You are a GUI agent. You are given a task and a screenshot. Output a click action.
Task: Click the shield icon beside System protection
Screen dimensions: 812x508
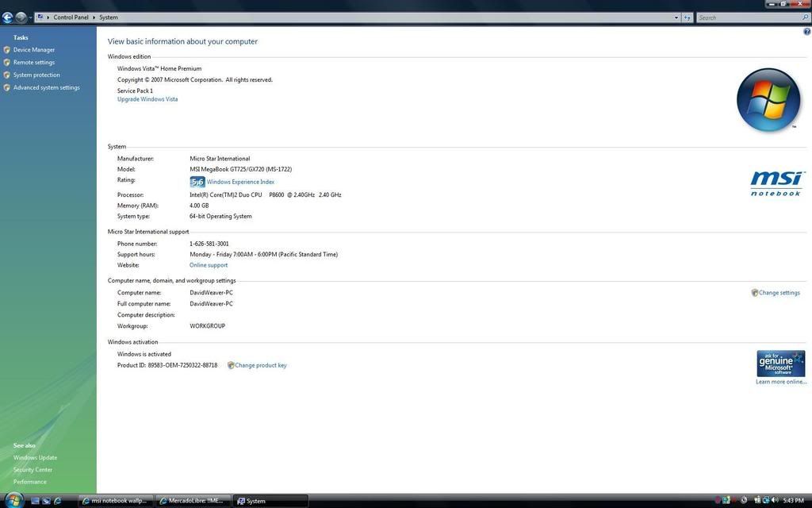point(6,75)
